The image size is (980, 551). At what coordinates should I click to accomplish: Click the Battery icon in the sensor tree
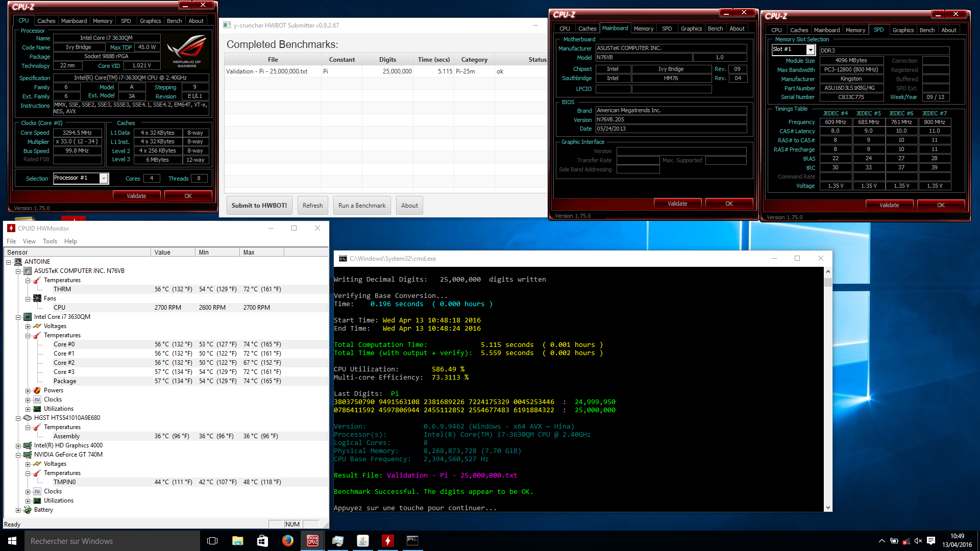[x=28, y=510]
